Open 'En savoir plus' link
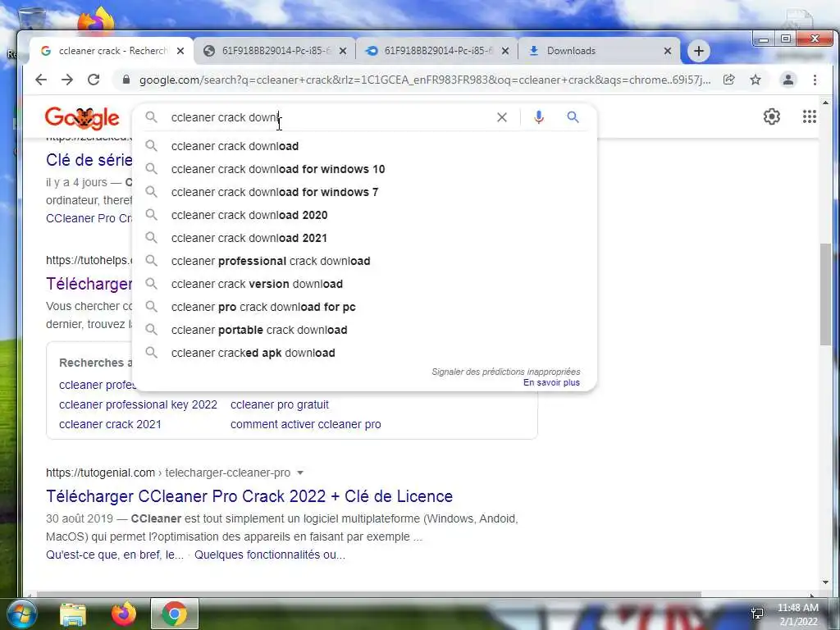Screen dimensions: 840x630 551,382
